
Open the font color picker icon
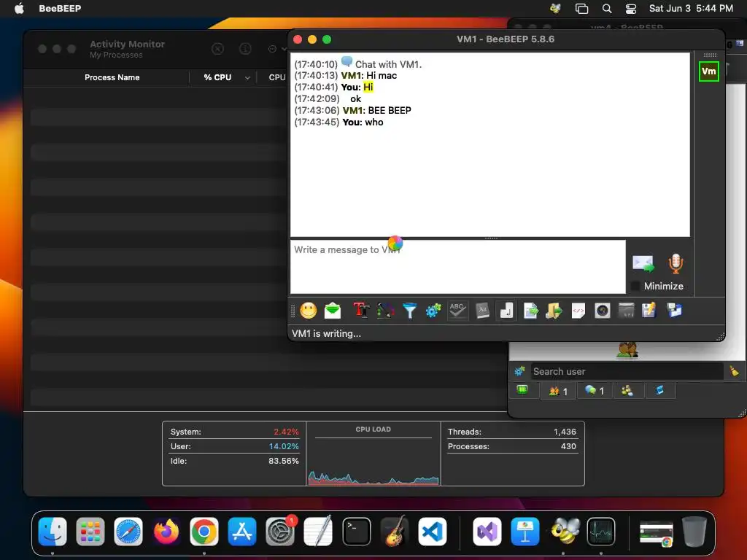click(385, 311)
